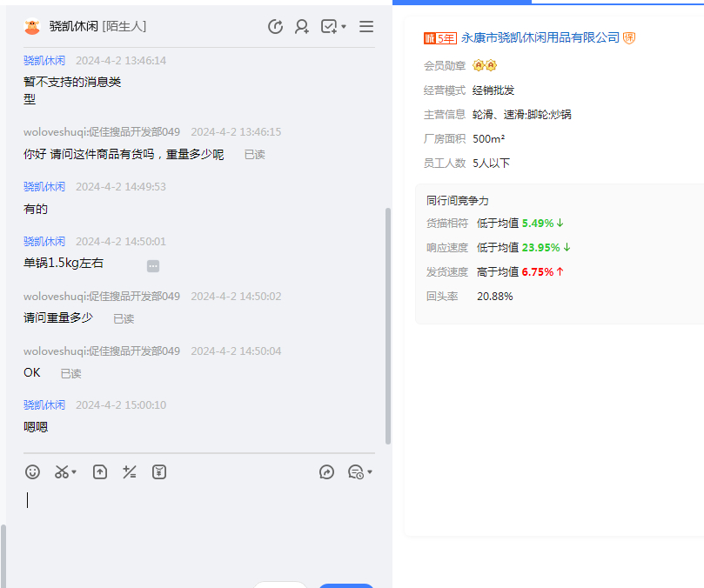
Task: Open the hamburger menu in chat header
Action: [x=366, y=27]
